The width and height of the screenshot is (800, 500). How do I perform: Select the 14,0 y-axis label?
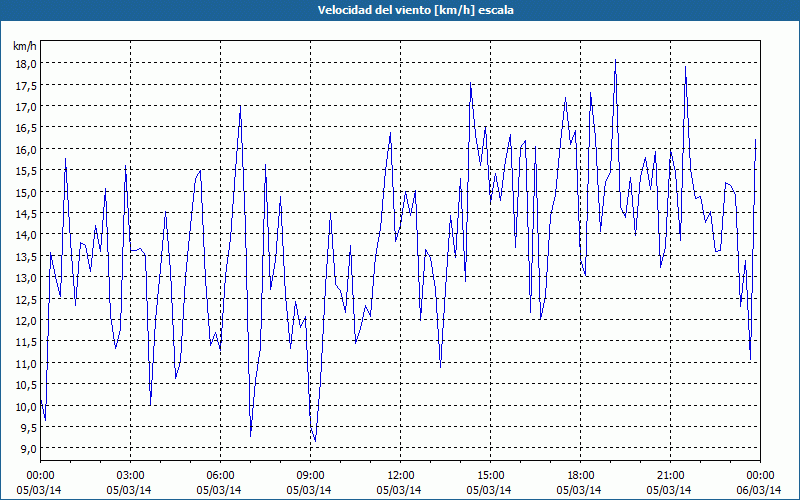coord(27,235)
